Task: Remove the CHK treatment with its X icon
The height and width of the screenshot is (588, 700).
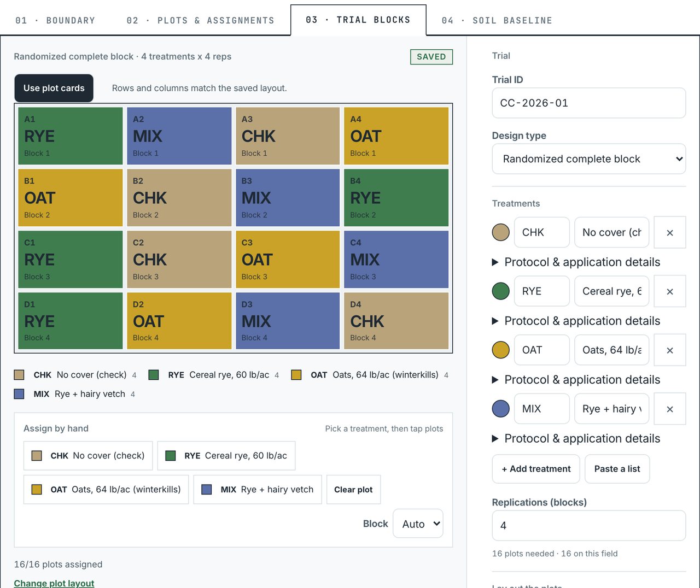Action: (x=670, y=232)
